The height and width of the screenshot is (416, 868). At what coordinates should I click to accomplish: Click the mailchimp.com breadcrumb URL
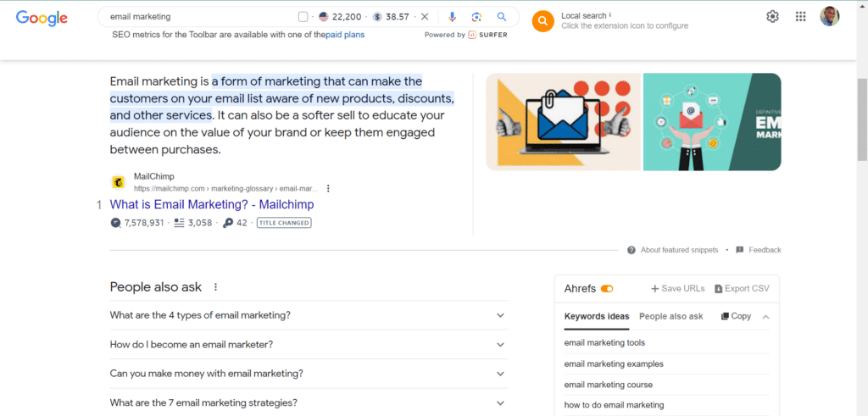[227, 188]
